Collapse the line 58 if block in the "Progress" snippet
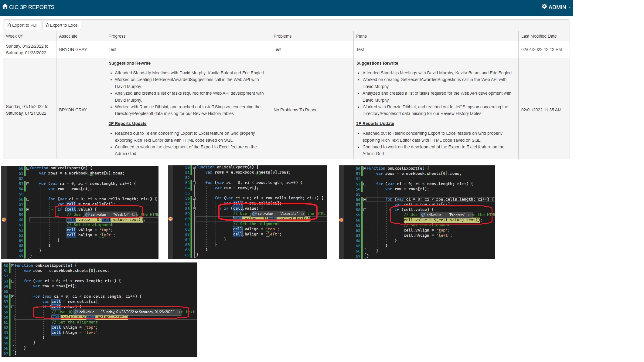Image resolution: width=644 pixels, height=362 pixels. pos(365,210)
